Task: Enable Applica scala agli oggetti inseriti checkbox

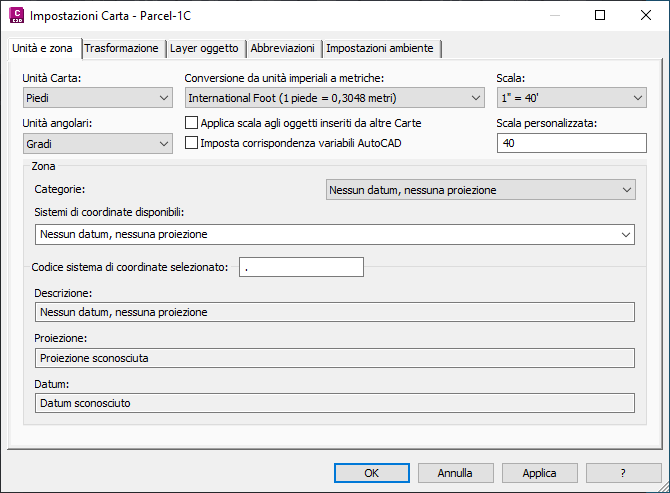Action: [x=191, y=123]
